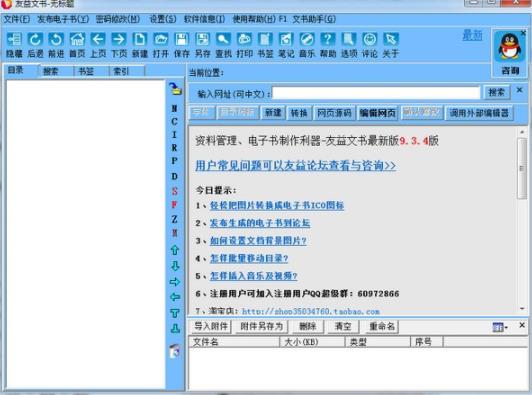The image size is (532, 395).
Task: Click the red F sidebar button
Action: [x=174, y=205]
